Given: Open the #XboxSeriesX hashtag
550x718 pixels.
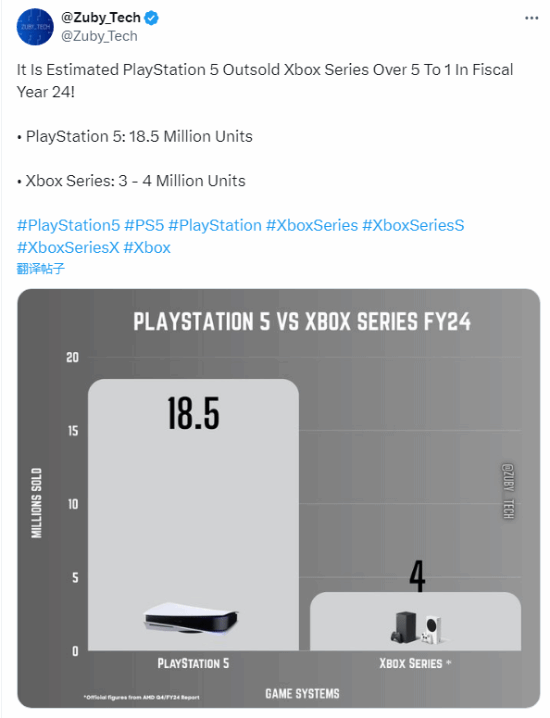Looking at the screenshot, I should [68, 248].
